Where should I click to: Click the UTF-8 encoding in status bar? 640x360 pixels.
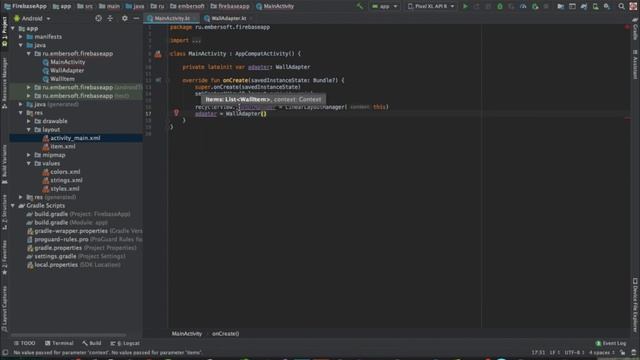pyautogui.click(x=574, y=352)
